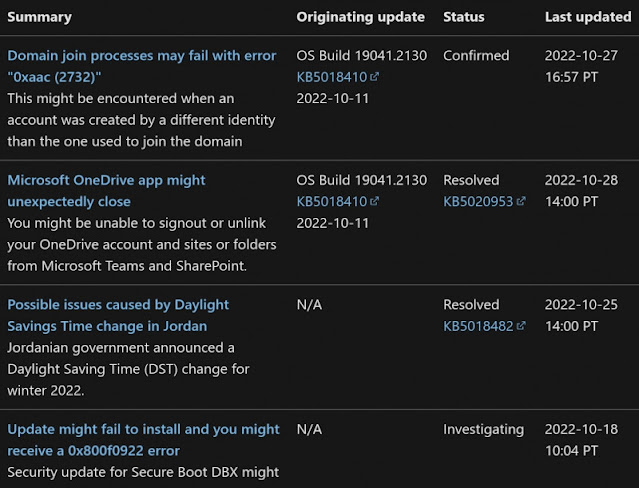Image resolution: width=639 pixels, height=488 pixels.
Task: Click external link icon beside second KB5018410
Action: pos(374,201)
